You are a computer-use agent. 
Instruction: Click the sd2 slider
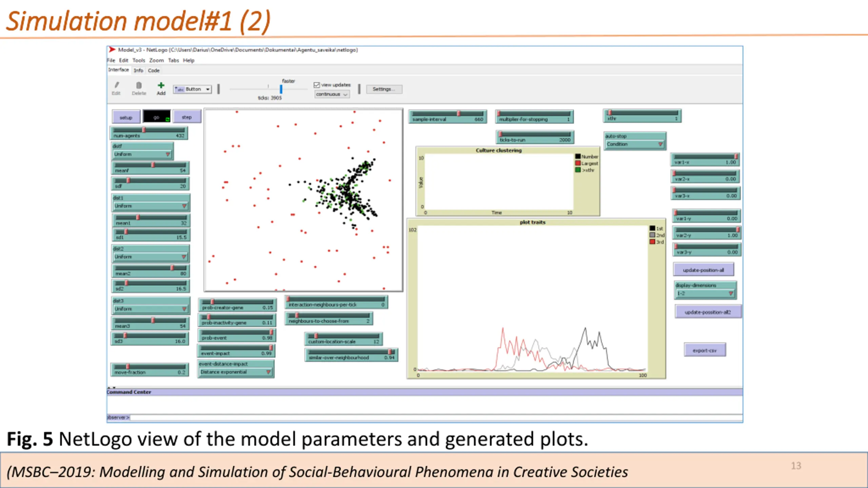click(151, 286)
